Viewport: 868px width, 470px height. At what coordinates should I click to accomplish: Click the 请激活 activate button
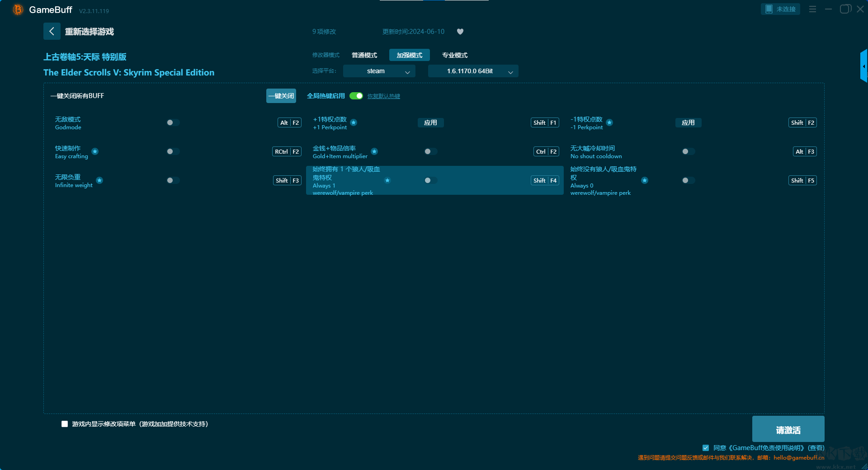pos(788,429)
